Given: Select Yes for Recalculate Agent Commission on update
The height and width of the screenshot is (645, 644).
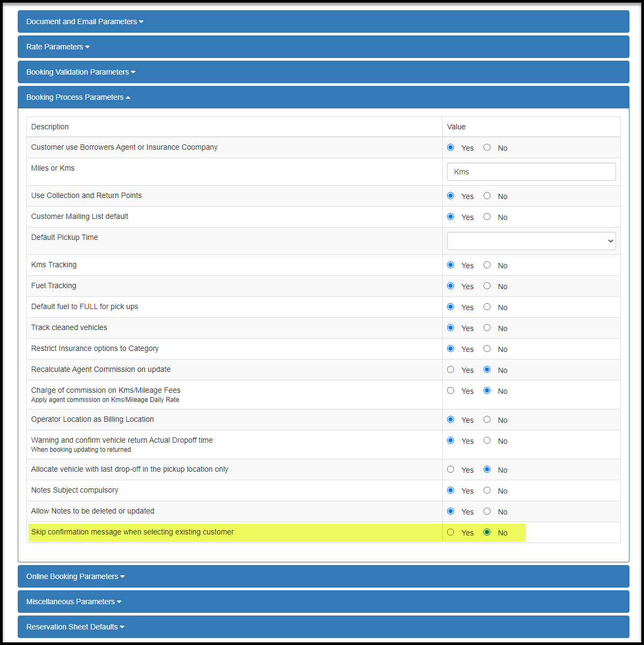Looking at the screenshot, I should [x=450, y=369].
